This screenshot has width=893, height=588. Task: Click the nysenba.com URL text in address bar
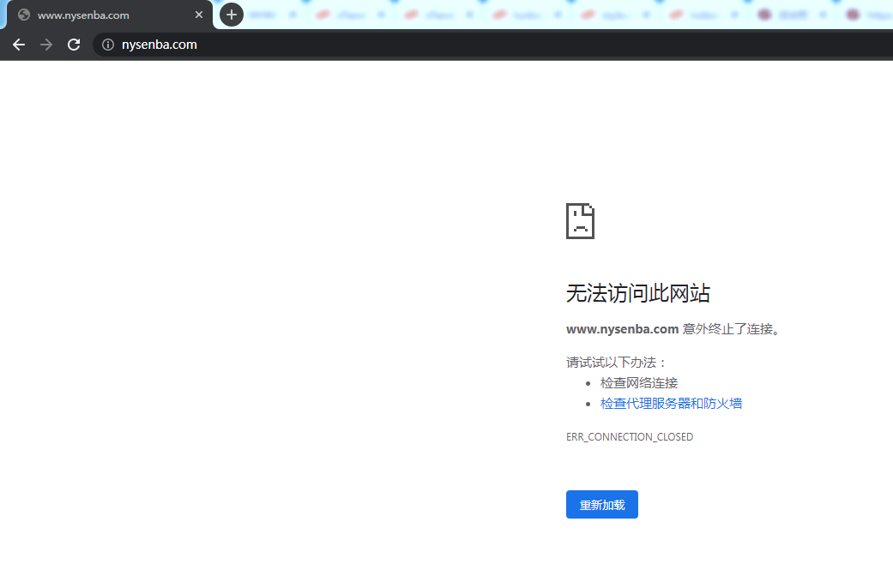coord(160,45)
